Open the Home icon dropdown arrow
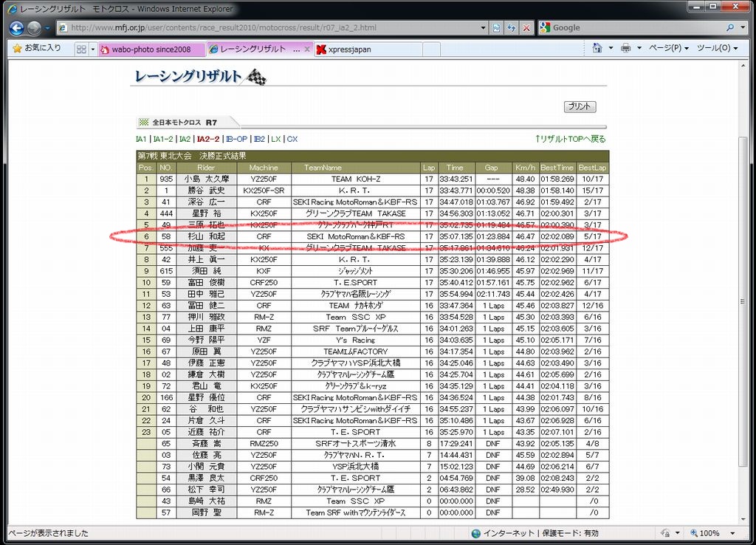756x545 pixels. tap(611, 48)
